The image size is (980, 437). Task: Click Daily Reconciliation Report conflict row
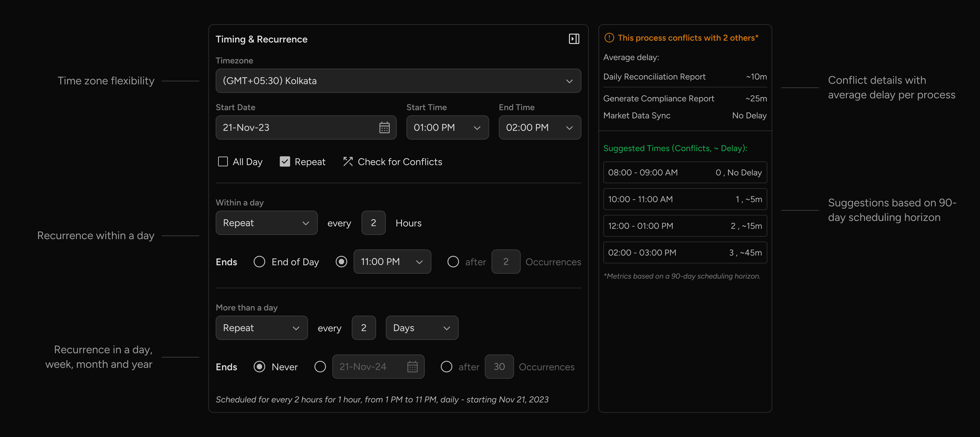685,77
